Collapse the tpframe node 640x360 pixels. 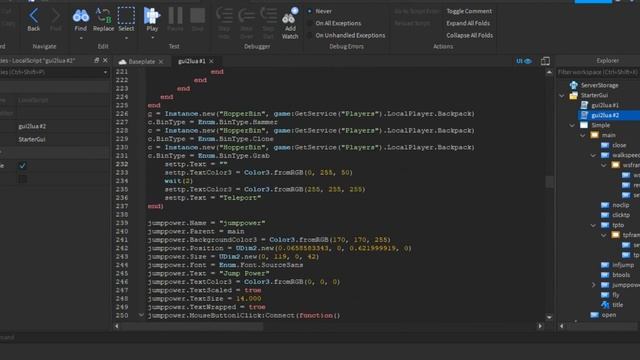[604, 235]
